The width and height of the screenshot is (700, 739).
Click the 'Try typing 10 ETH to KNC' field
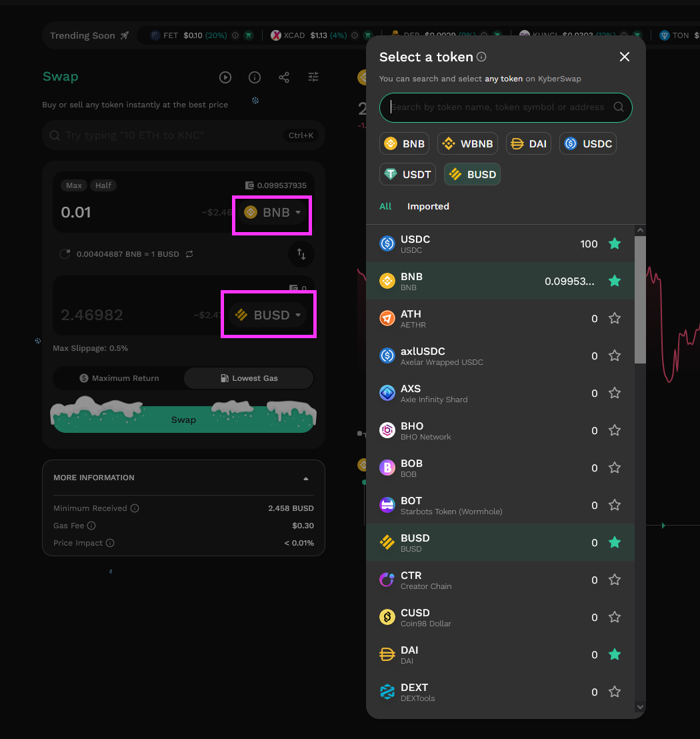(184, 135)
